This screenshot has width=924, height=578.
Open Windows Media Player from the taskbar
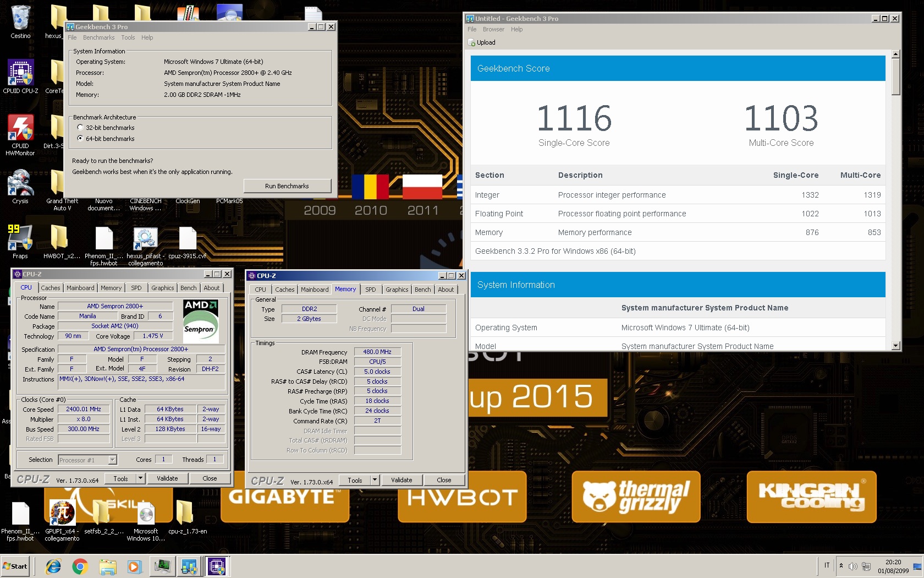click(134, 566)
